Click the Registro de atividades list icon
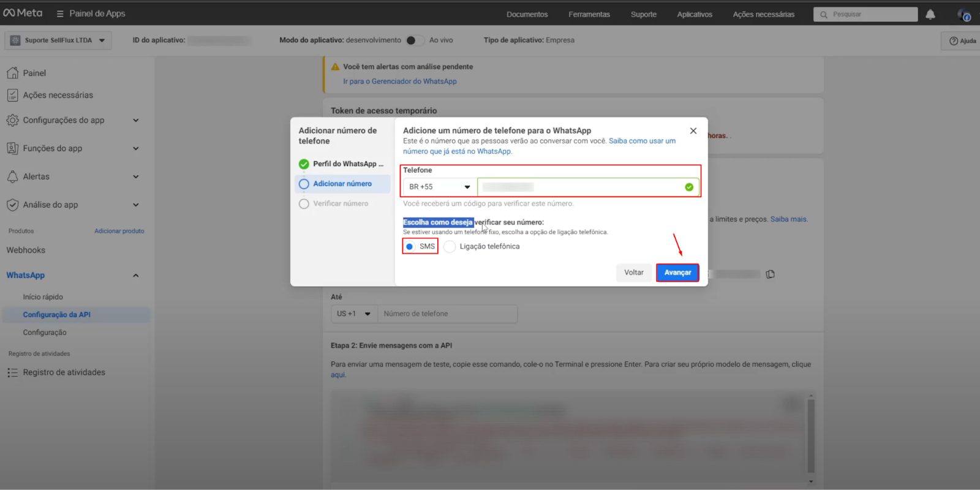980x490 pixels. (12, 372)
